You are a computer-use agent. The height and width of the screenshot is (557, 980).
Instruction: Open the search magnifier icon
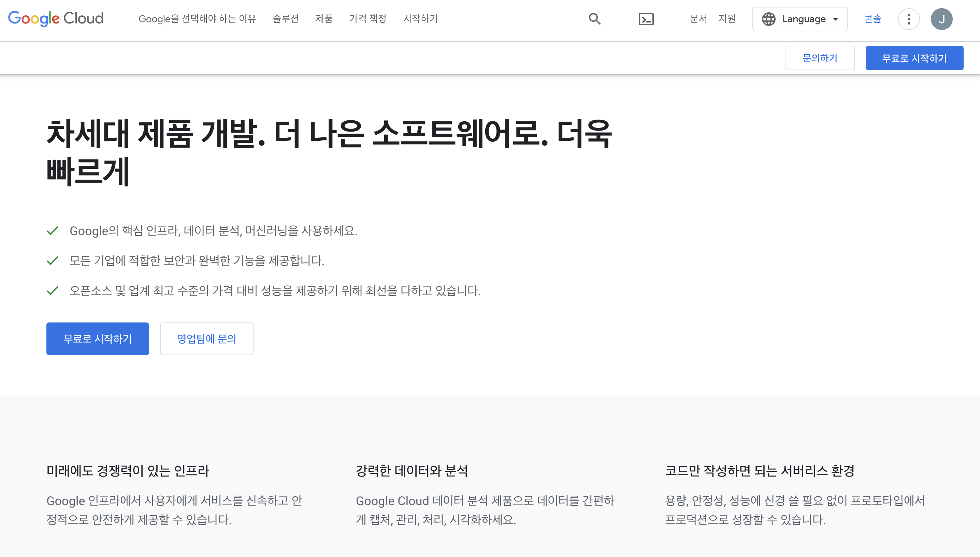(x=594, y=19)
